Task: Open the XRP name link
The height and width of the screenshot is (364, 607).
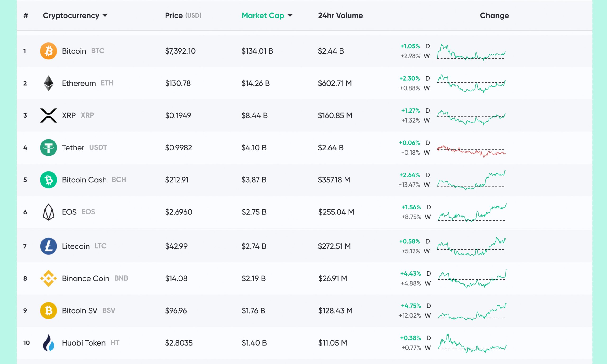Action: coord(69,115)
